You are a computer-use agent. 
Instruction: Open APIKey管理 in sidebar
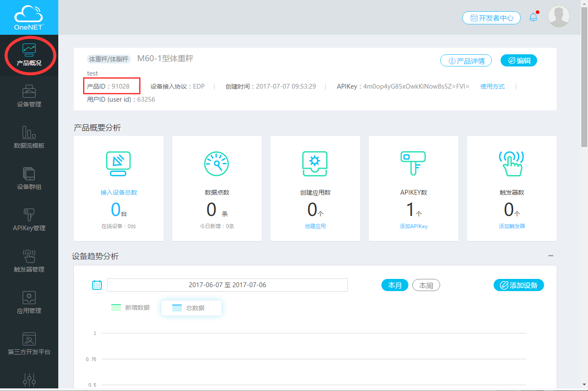point(29,220)
